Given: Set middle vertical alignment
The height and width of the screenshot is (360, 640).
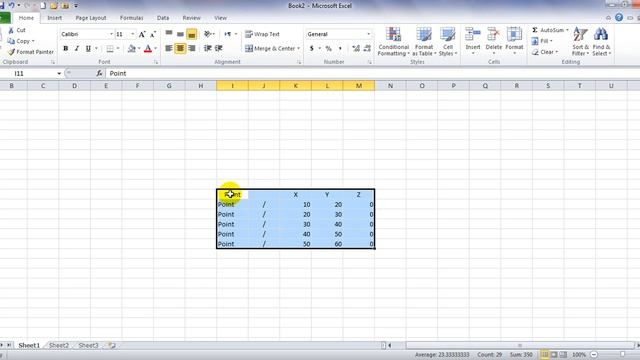Looking at the screenshot, I should pos(180,34).
